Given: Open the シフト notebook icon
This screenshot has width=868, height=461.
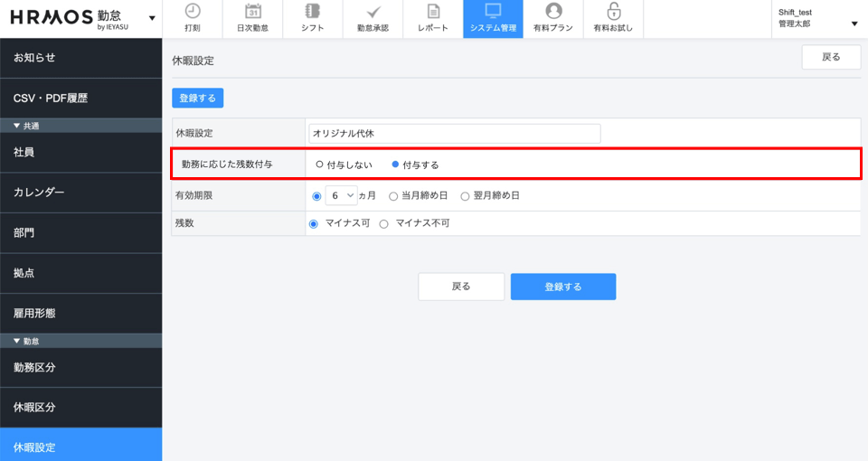Looking at the screenshot, I should tap(313, 12).
